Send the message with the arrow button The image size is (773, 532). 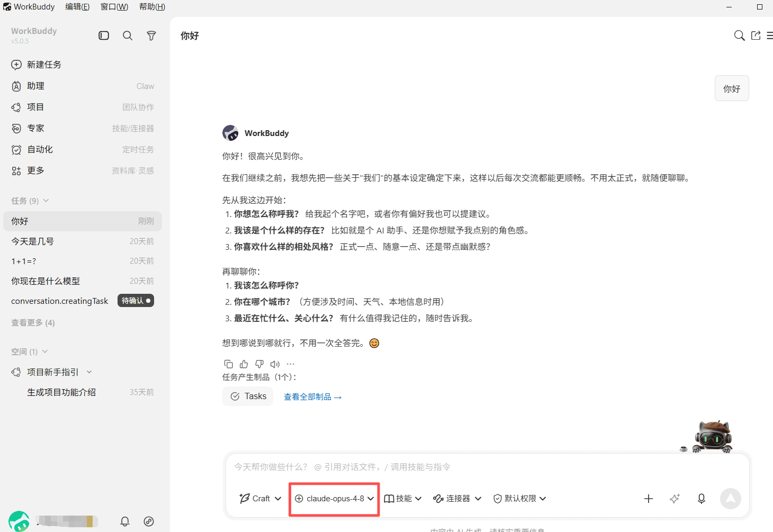pos(731,499)
